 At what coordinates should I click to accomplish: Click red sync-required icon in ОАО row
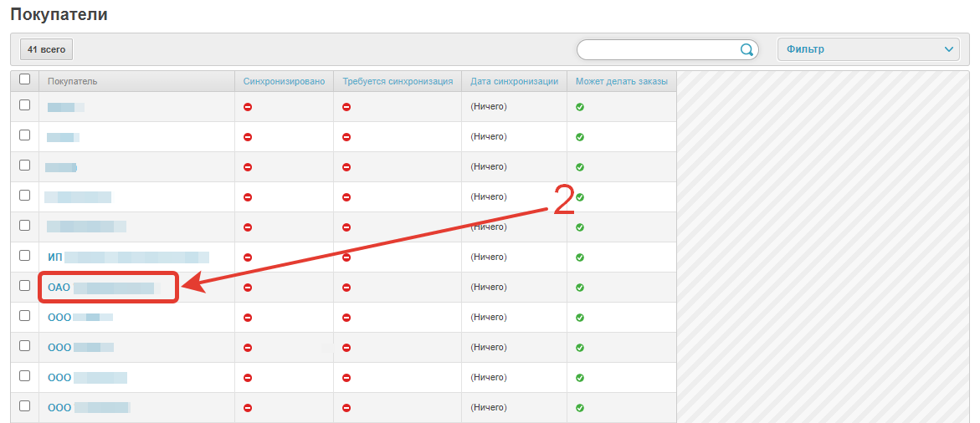(x=346, y=288)
